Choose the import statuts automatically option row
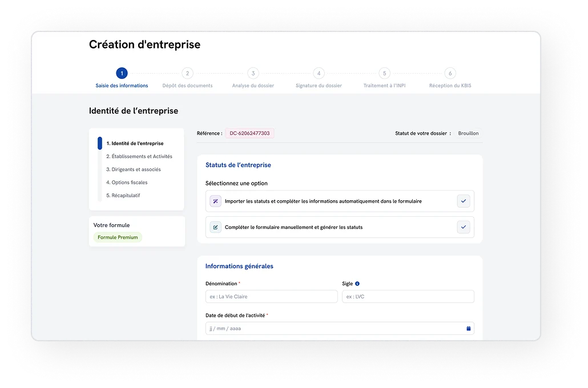Screen dimensions: 588x388 click(x=340, y=201)
